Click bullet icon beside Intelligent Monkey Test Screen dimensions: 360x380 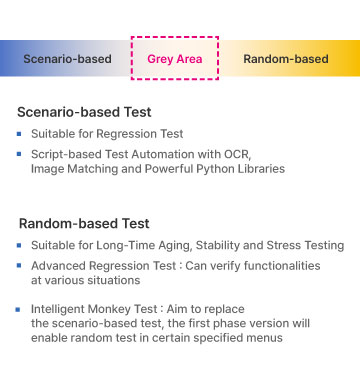tap(18, 309)
